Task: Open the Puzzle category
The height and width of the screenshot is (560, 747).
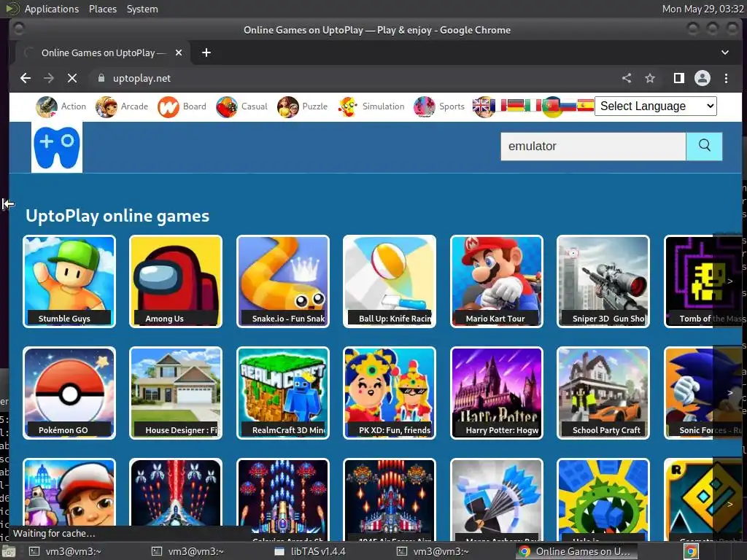Action: tap(302, 106)
